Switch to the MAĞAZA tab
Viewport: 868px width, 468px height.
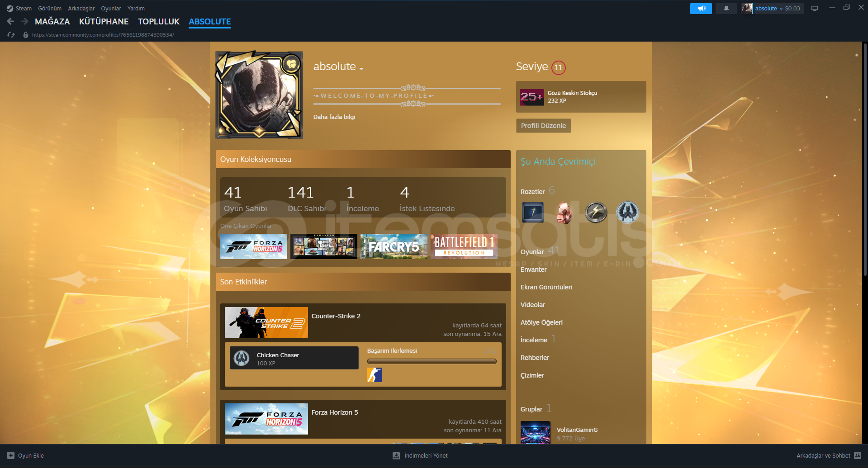click(52, 22)
